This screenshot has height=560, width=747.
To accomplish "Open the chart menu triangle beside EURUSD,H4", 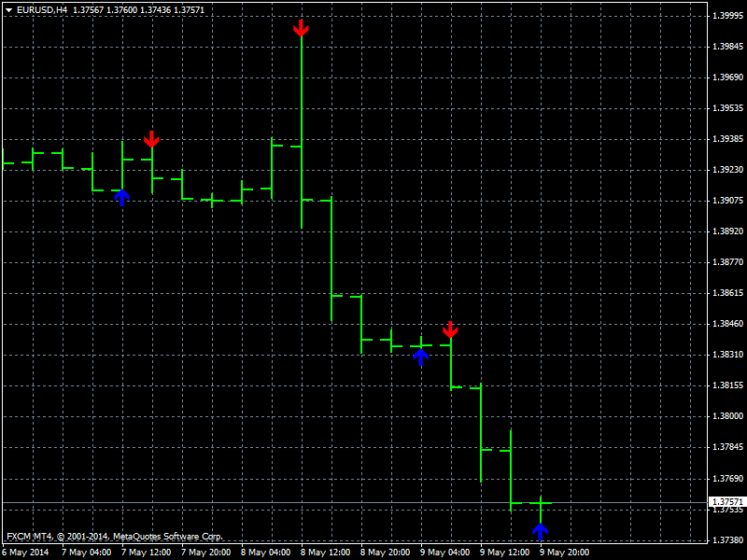I will click(x=8, y=10).
